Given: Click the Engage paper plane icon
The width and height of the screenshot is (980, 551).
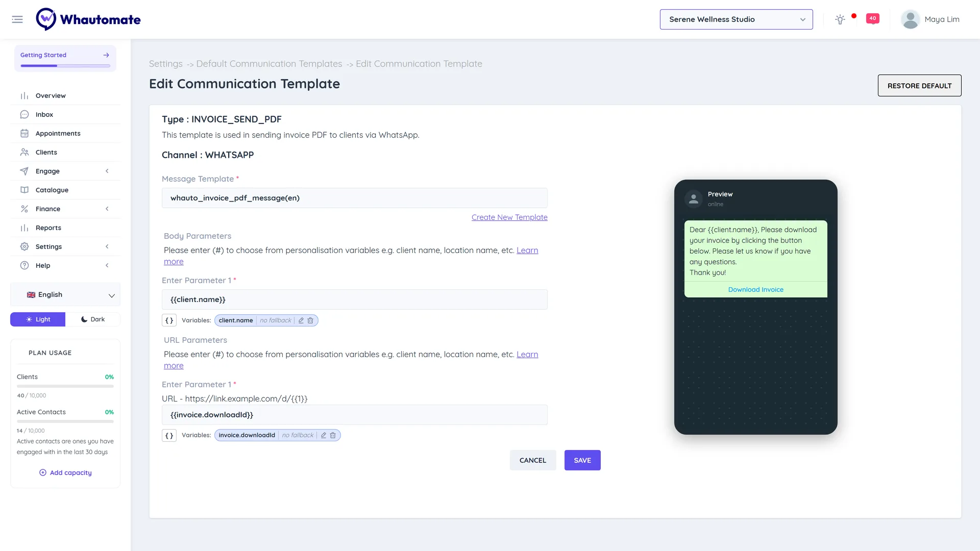Looking at the screenshot, I should [x=24, y=171].
